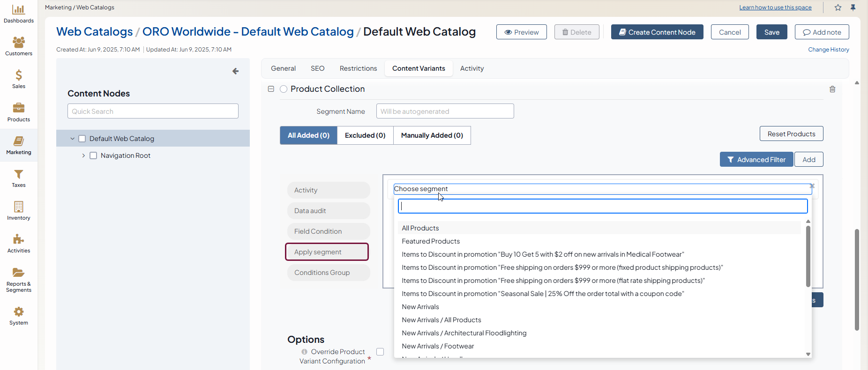Click the Create Content Node button

click(x=657, y=32)
